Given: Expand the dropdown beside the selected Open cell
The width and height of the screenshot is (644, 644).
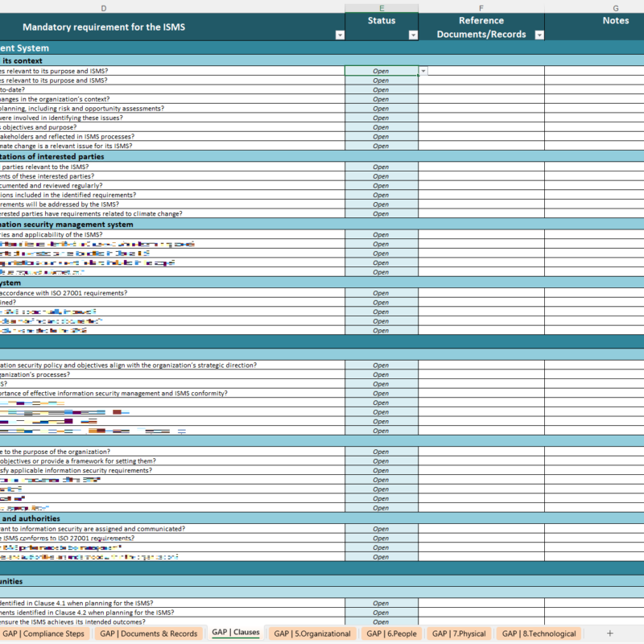Looking at the screenshot, I should tap(422, 71).
